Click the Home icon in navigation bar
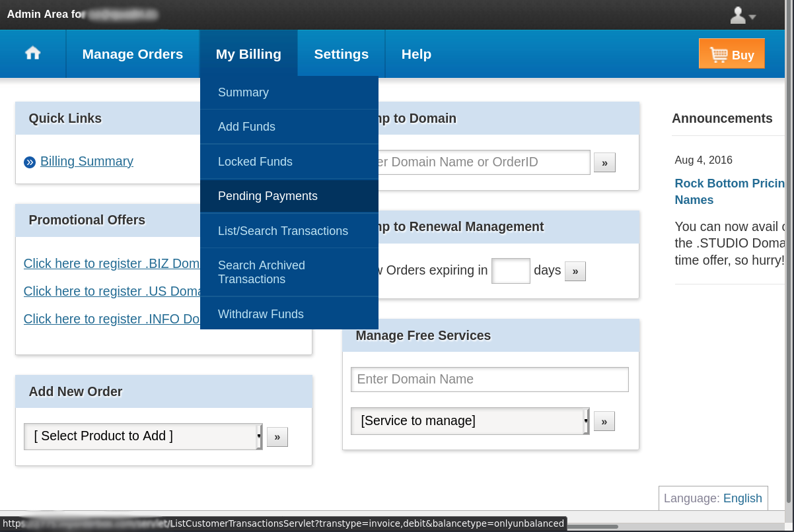Image resolution: width=794 pixels, height=532 pixels. point(33,53)
